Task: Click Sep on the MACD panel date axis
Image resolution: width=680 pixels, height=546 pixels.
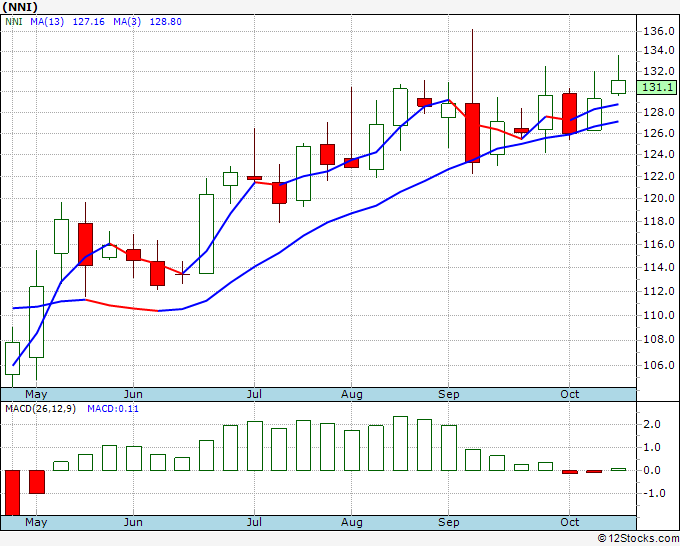Action: 448,522
